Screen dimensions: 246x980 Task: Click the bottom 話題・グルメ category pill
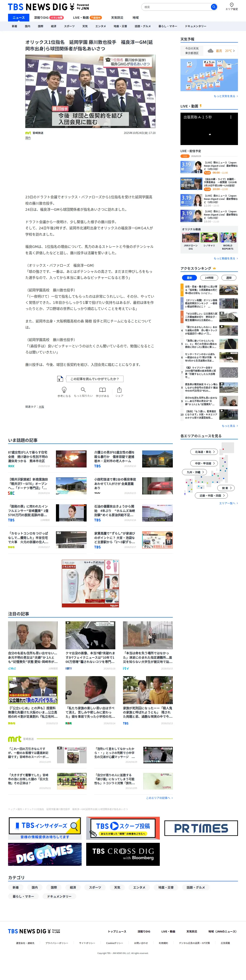click(x=196, y=887)
